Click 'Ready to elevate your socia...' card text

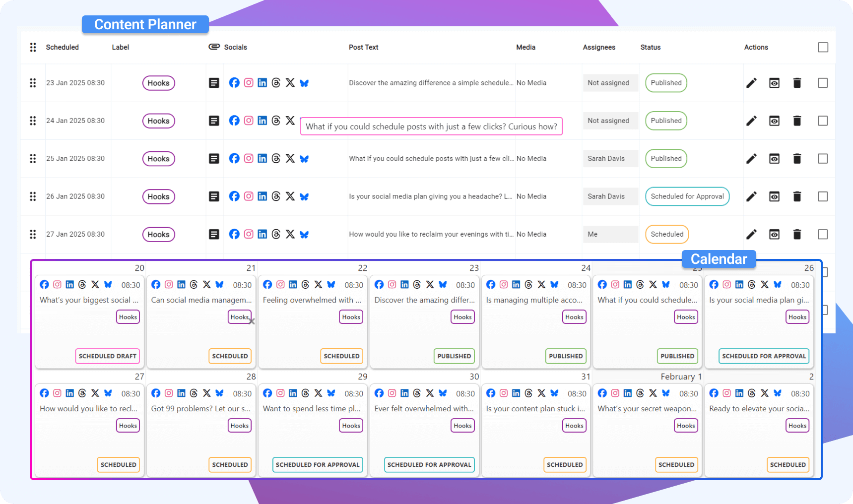point(759,409)
